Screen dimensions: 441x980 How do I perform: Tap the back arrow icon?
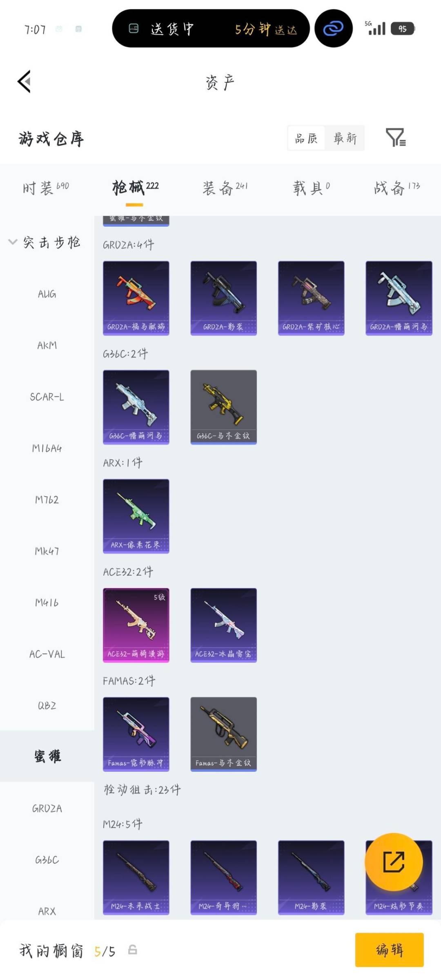pos(24,82)
